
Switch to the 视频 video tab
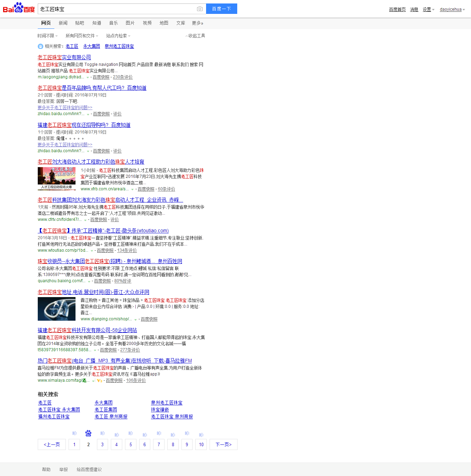(147, 23)
